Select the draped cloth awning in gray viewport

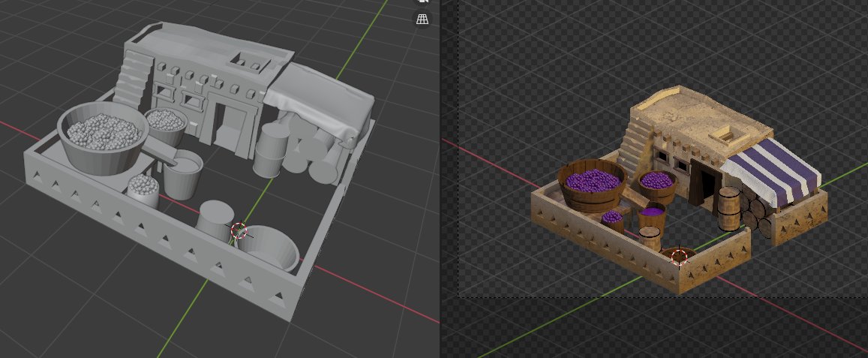tap(320, 101)
